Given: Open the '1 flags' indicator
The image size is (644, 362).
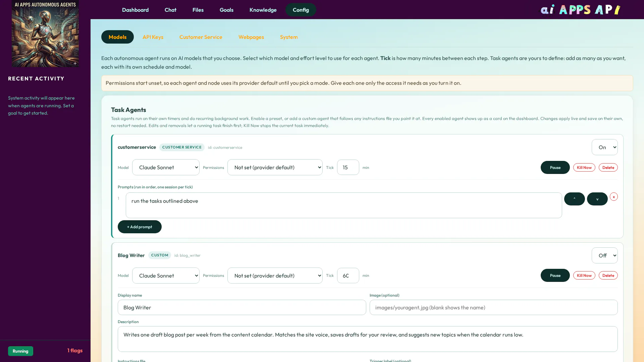Looking at the screenshot, I should coord(75,351).
